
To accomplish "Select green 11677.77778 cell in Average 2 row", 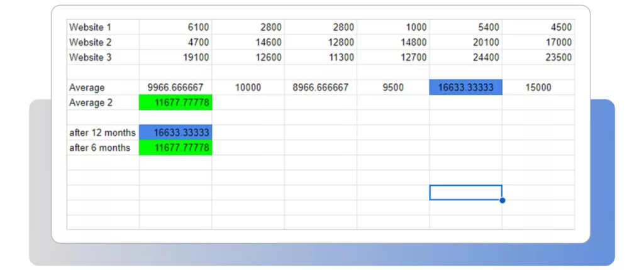I will pyautogui.click(x=175, y=102).
